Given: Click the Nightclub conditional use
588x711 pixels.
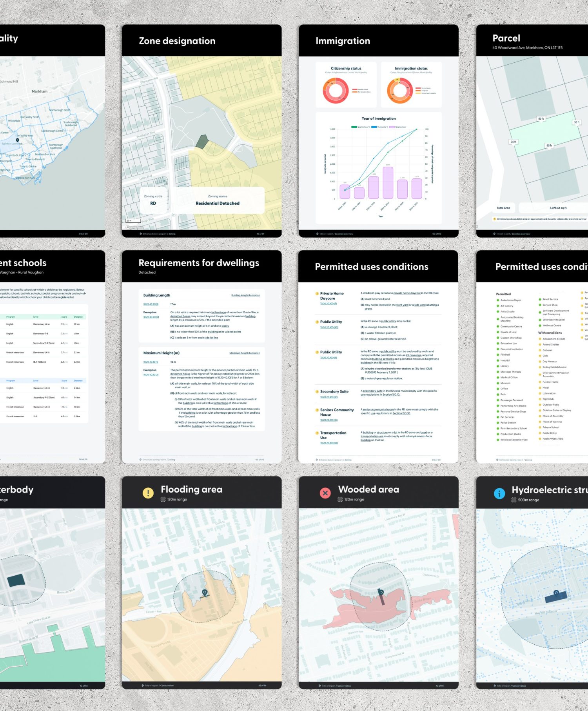Looking at the screenshot, I should pos(548,399).
